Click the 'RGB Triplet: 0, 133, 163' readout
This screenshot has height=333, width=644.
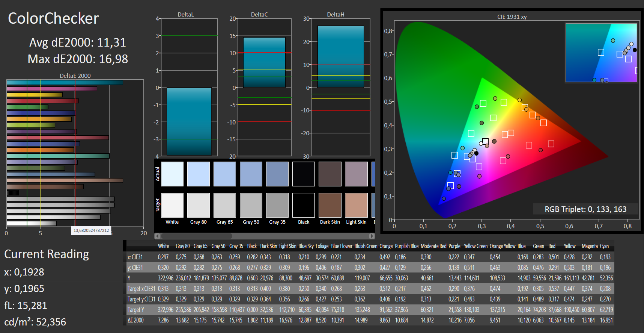585,209
